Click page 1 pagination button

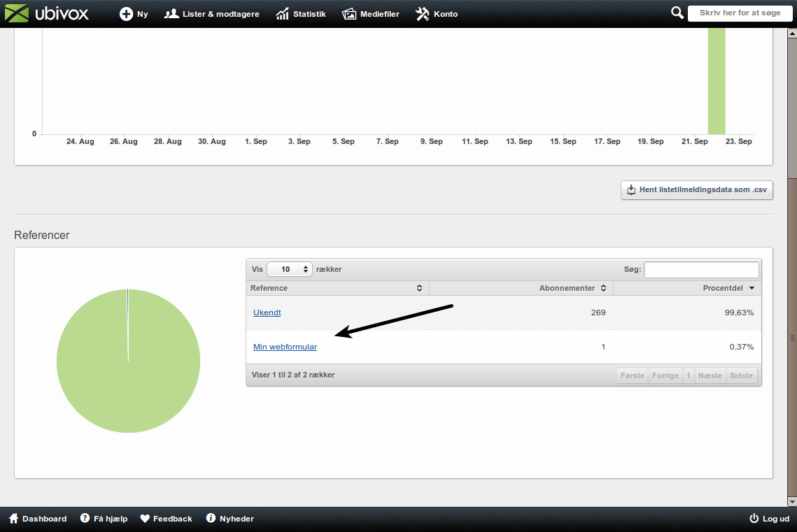(689, 375)
